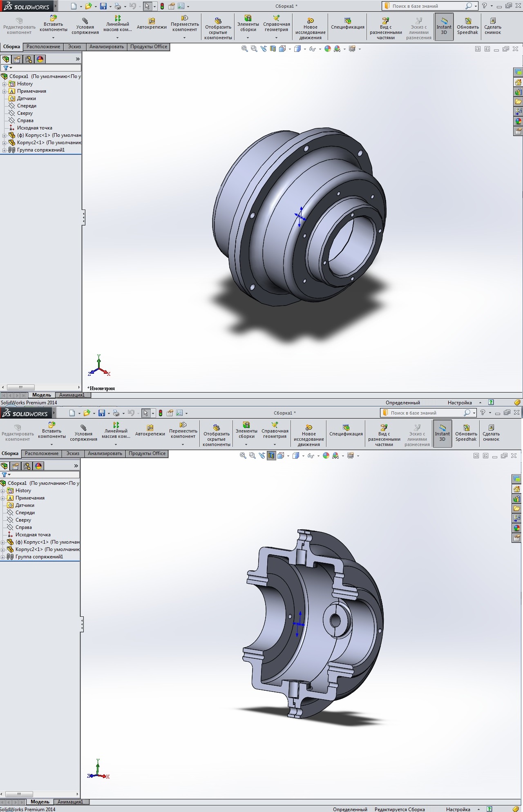Viewport: 523px width, 812px height.
Task: Expand Группа сопряжений1 in top window tree
Action: pos(4,150)
